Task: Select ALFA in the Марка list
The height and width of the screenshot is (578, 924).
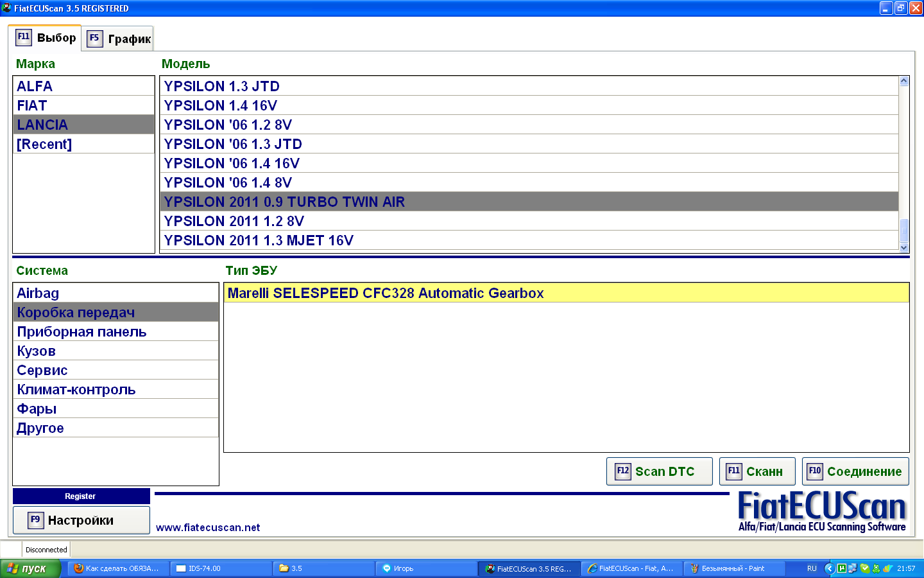Action: point(83,86)
